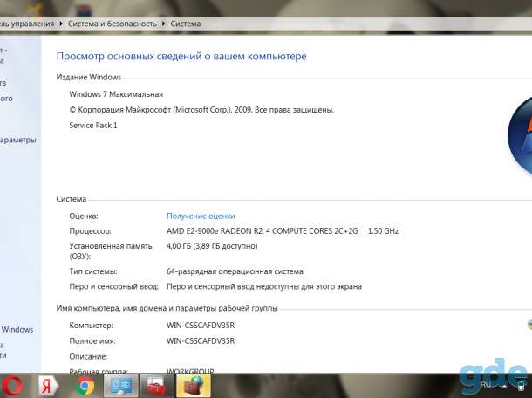Click the RU language indicator in tray
The image size is (532, 398).
click(x=485, y=386)
